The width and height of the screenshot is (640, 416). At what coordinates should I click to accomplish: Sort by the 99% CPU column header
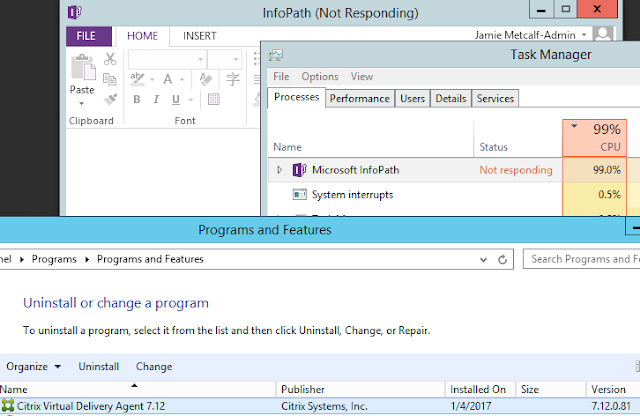(x=594, y=138)
